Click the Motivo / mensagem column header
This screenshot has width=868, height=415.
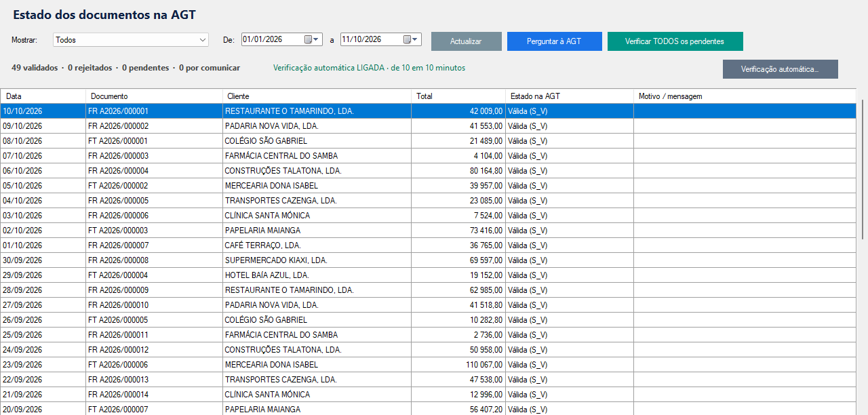tap(745, 96)
